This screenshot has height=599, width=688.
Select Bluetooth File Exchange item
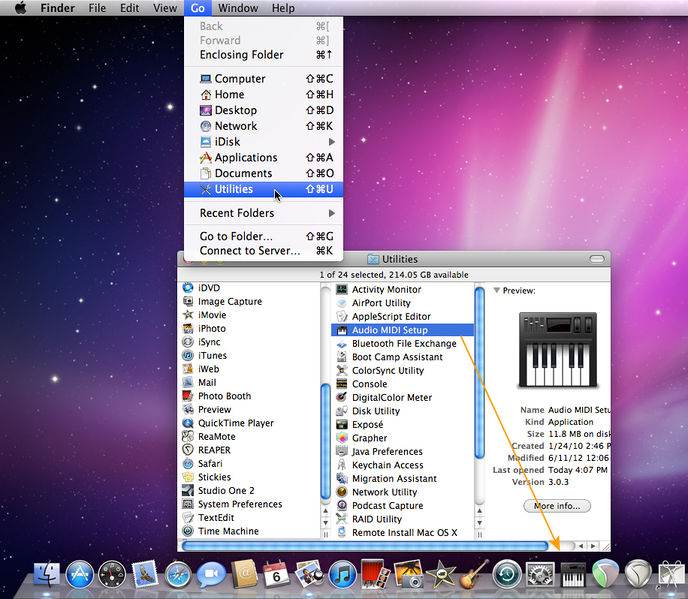coord(402,343)
